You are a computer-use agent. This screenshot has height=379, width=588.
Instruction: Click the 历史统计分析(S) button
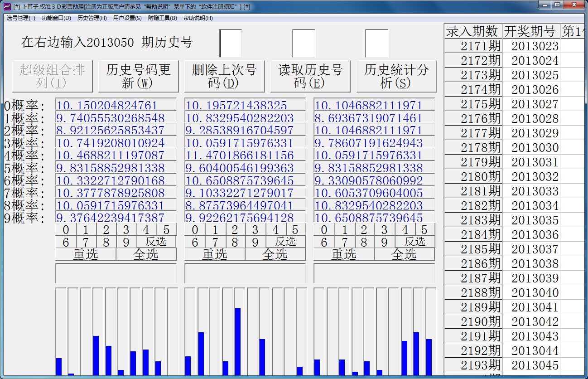coord(397,76)
